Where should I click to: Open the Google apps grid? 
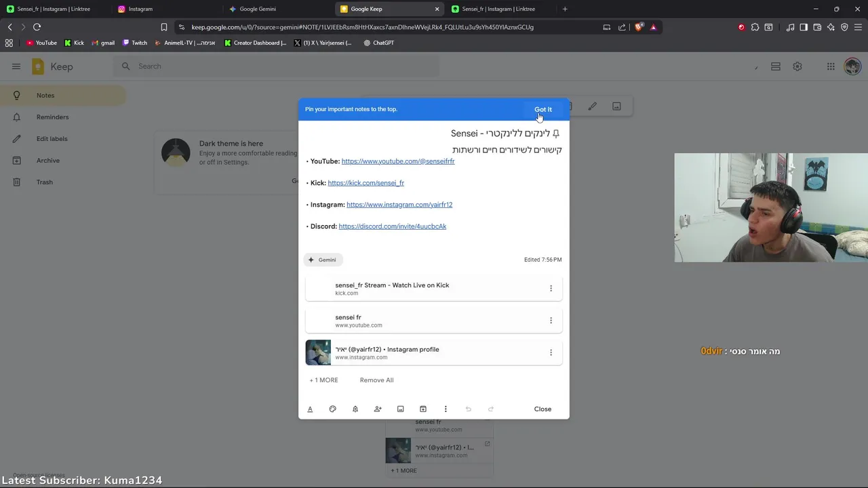[831, 66]
